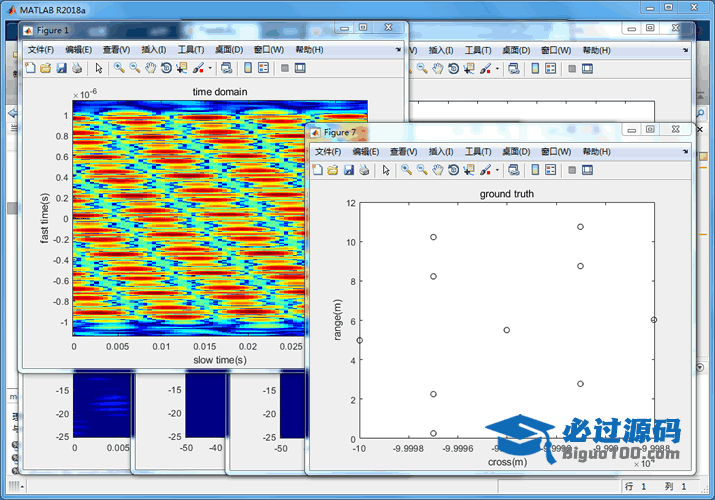Select Rotate 3D tool in Figure 1

pos(166,68)
